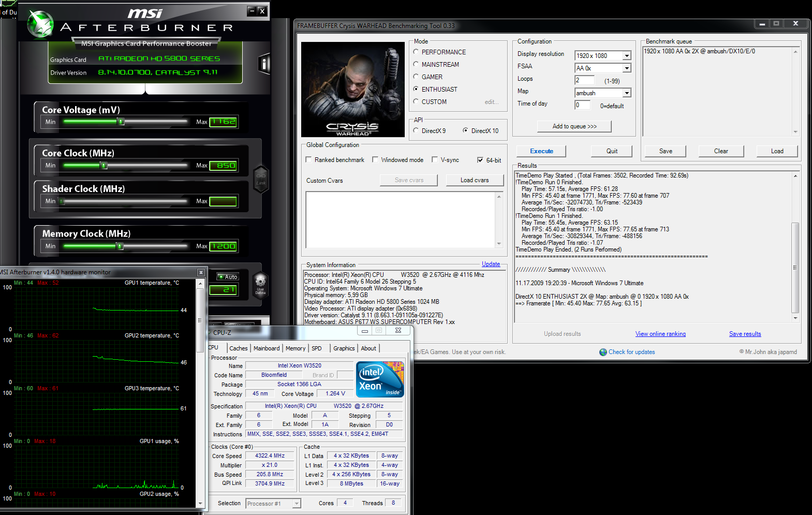Minimize the CPU-Z window
The image size is (812, 515).
click(365, 331)
